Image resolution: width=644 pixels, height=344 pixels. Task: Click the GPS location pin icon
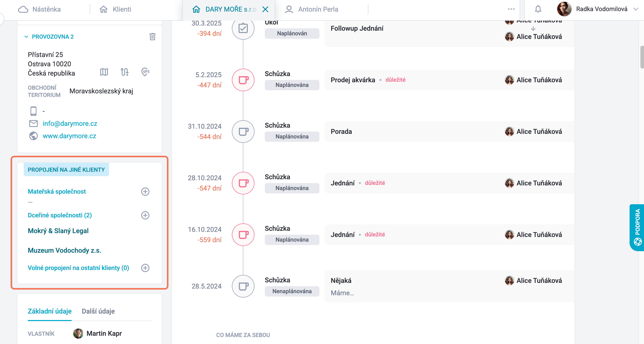[x=146, y=72]
